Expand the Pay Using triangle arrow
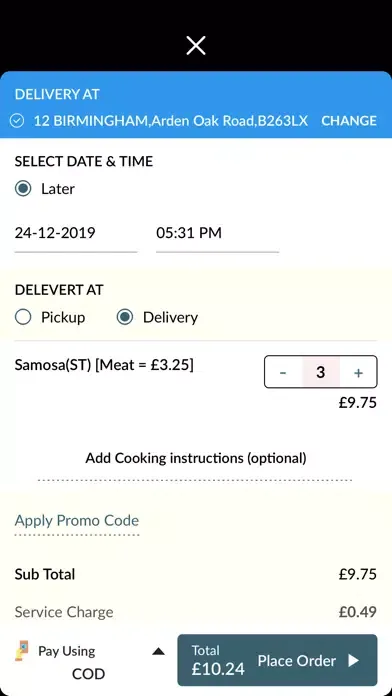Screen dimensions: 392x696 pyautogui.click(x=158, y=652)
